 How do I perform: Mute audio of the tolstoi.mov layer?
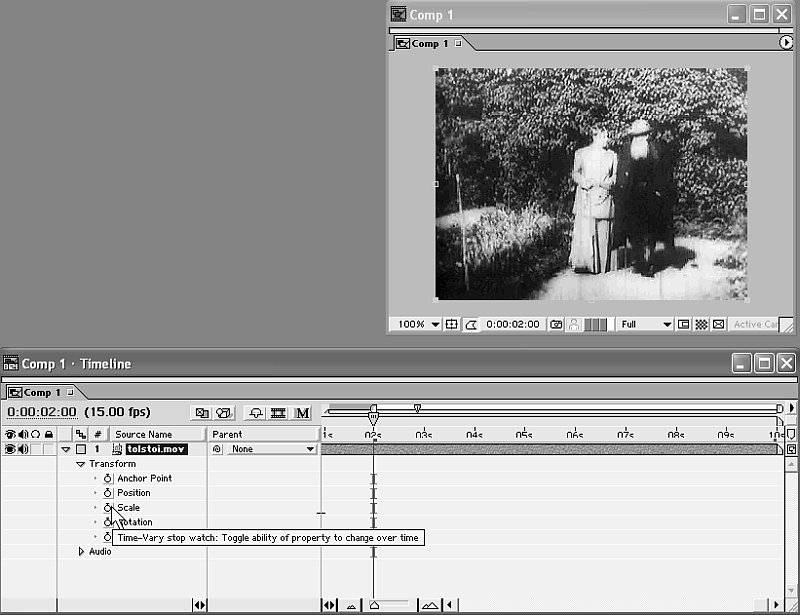tap(22, 450)
